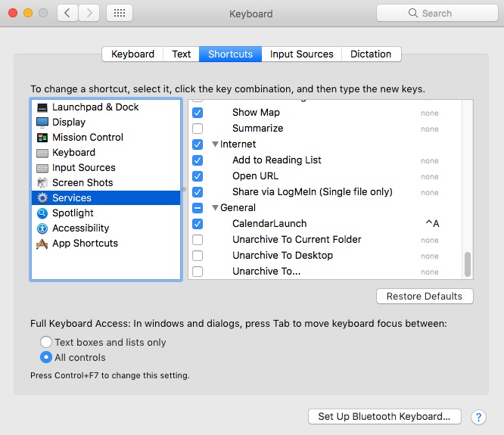
Task: Select the Show Map service row
Action: [x=326, y=113]
